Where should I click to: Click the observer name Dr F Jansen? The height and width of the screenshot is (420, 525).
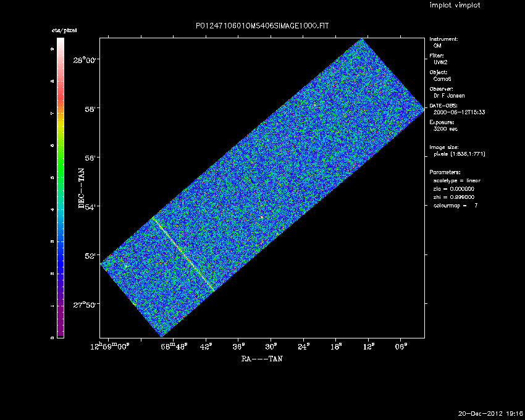[450, 96]
